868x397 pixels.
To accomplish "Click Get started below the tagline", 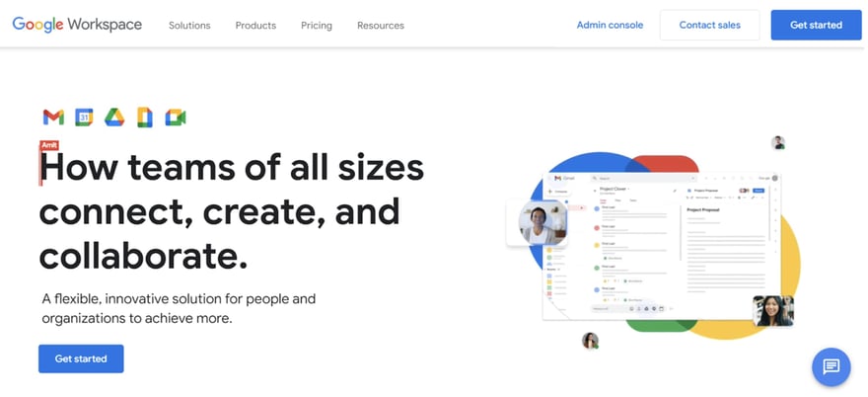I will click(x=81, y=358).
